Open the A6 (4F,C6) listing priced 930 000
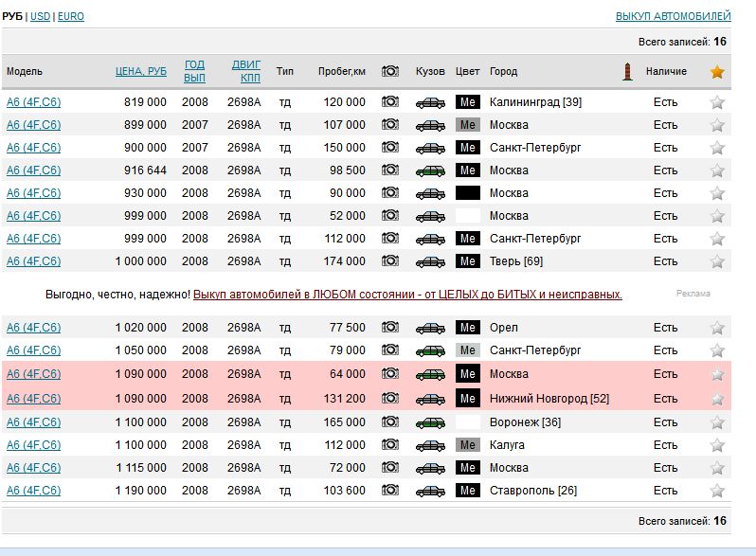The height and width of the screenshot is (556, 756). point(34,192)
